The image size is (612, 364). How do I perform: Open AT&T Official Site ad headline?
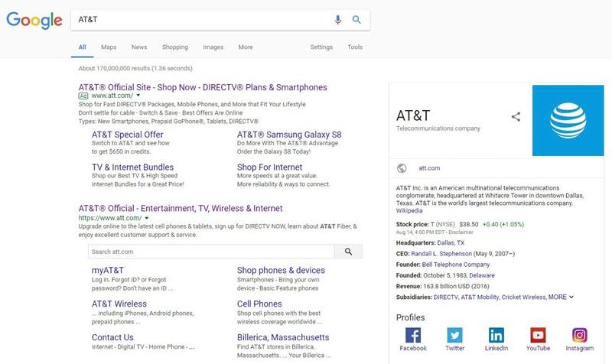coord(203,87)
